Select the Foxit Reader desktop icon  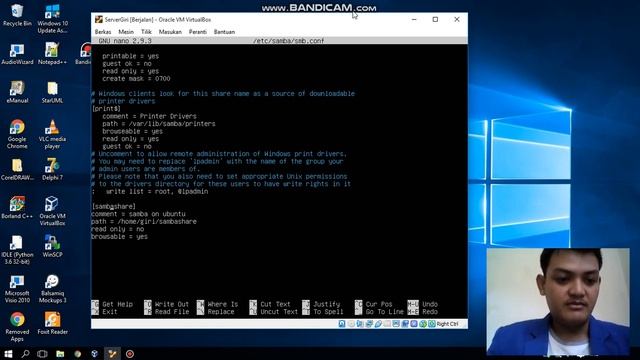[x=52, y=323]
